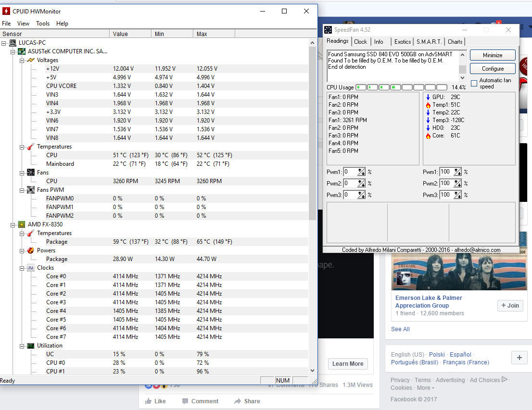This screenshot has width=532, height=410.
Task: Click the HWMonitor vertical scrollbar down arrow
Action: click(x=312, y=371)
